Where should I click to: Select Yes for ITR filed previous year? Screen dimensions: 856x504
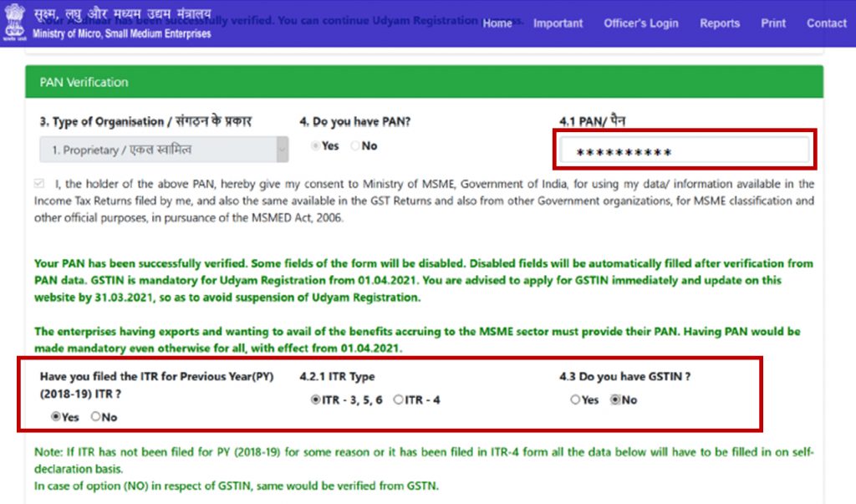[56, 416]
